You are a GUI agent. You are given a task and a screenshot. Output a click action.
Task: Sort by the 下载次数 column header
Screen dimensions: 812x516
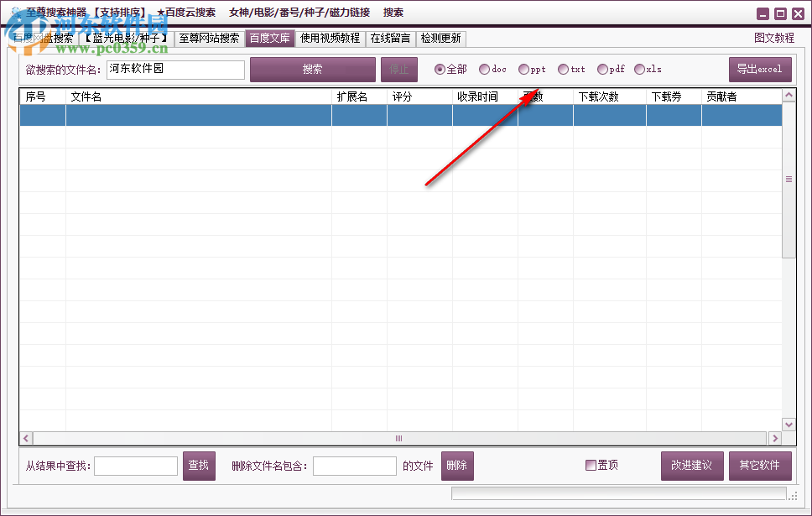pyautogui.click(x=610, y=96)
